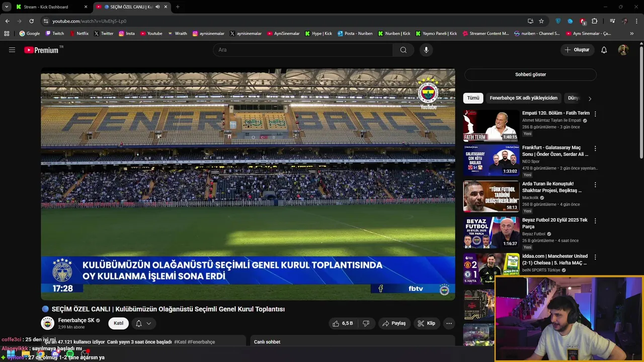Show next category chips arrow

(x=590, y=99)
